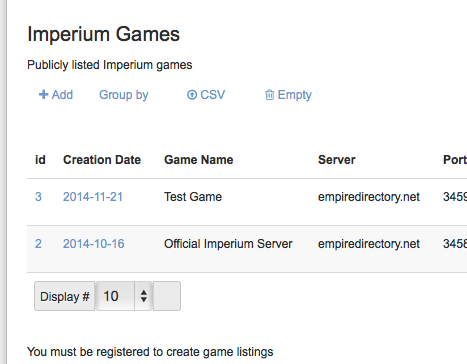Select the Official Imperium Server cell
This screenshot has width=467, height=364.
click(x=228, y=244)
